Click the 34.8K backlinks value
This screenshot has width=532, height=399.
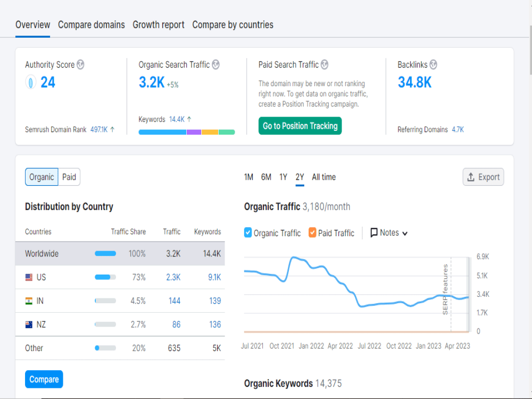click(x=414, y=82)
